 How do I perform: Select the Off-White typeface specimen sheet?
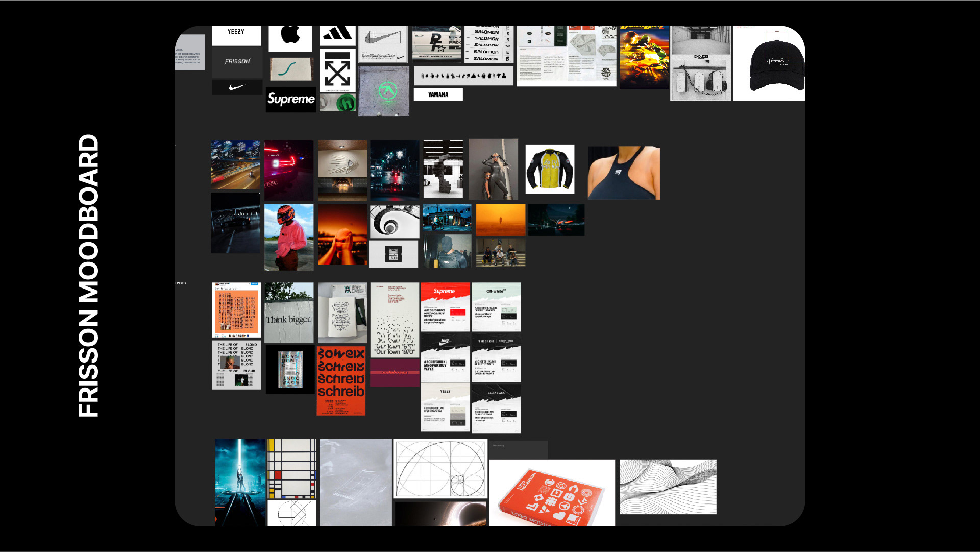[x=496, y=307]
